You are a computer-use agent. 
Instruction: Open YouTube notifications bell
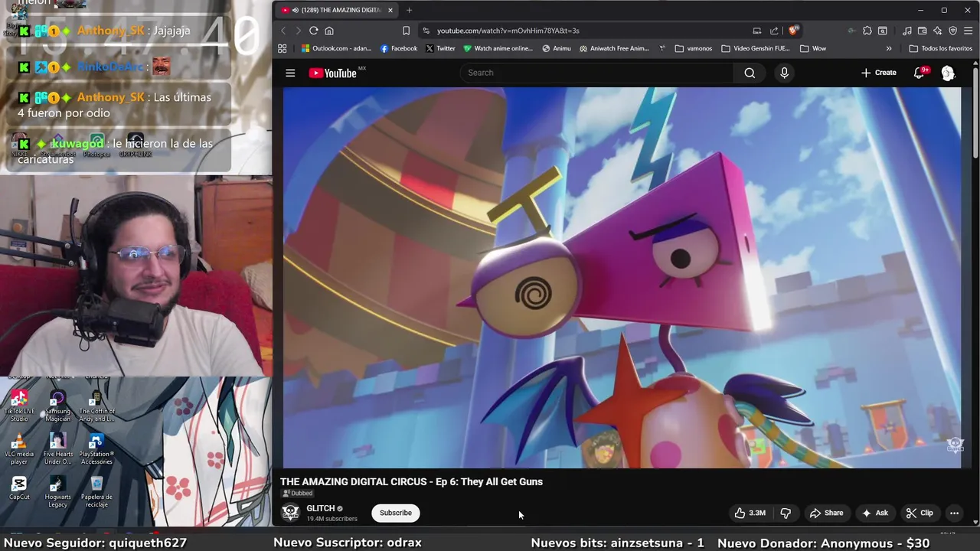pos(920,73)
